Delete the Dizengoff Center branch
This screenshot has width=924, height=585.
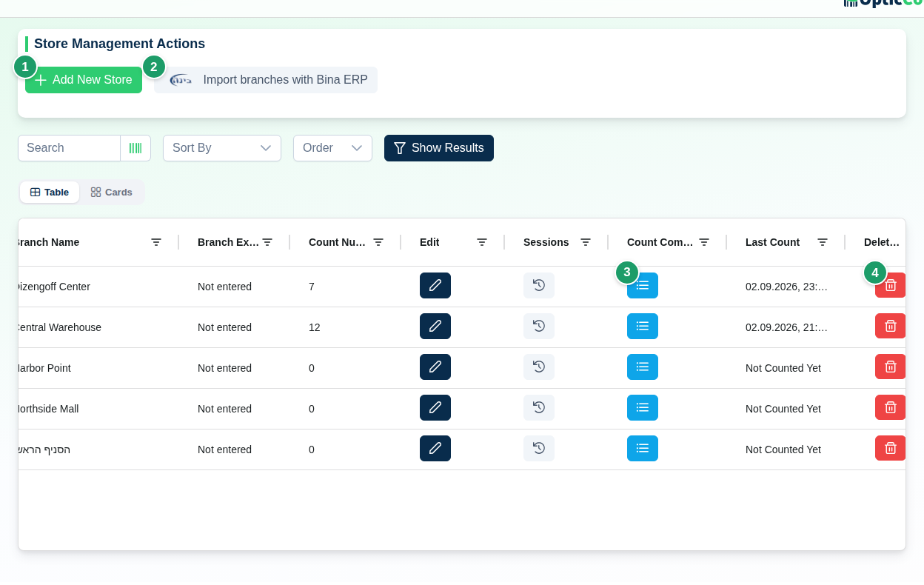(890, 285)
